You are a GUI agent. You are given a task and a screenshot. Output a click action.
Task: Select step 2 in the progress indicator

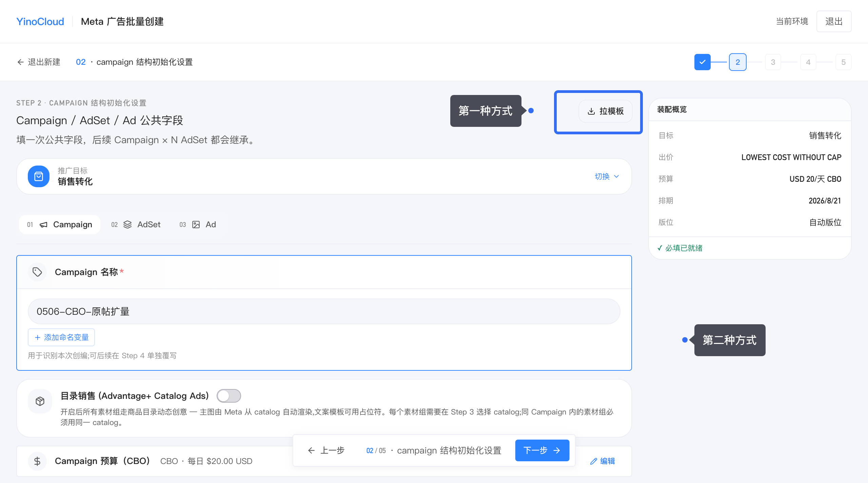click(737, 62)
